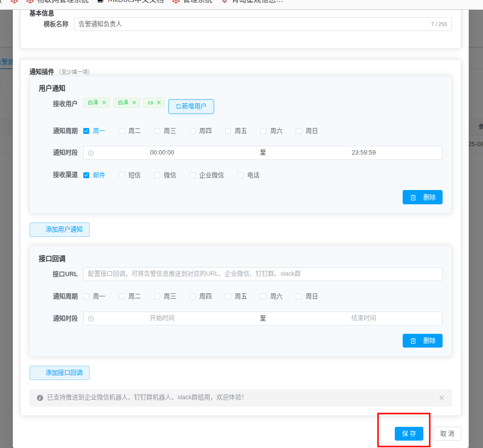
Task: Check 短信 in the receive channel options
Action: click(121, 175)
